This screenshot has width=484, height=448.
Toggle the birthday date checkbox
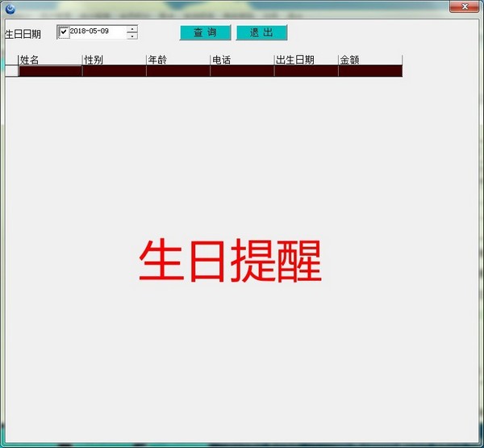click(x=64, y=31)
